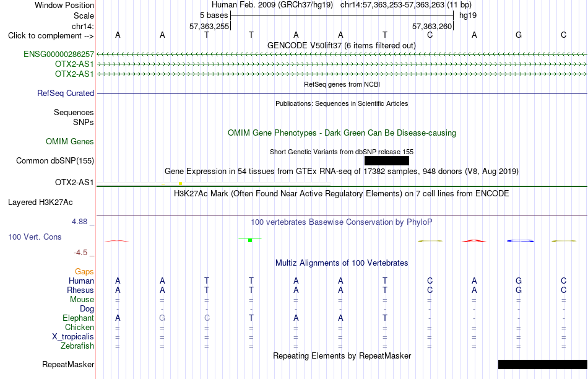This screenshot has width=588, height=379.
Task: Click the '5 bases' scale bar label
Action: (x=214, y=15)
